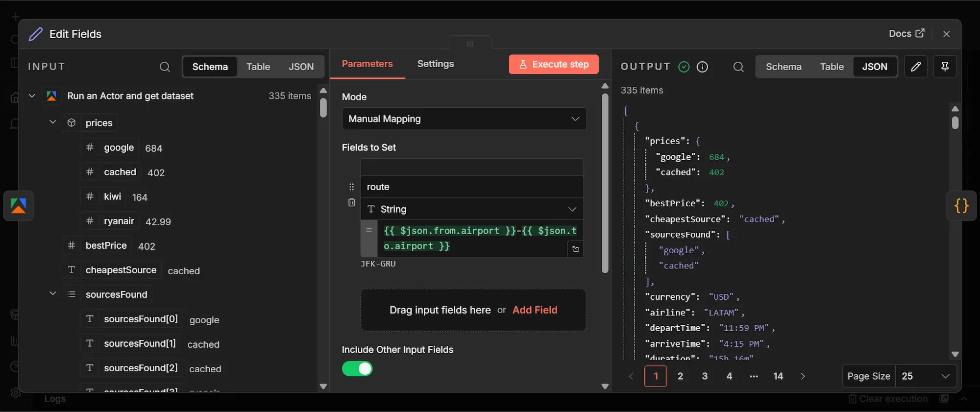Select the cheapestSource string field
Image resolution: width=980 pixels, height=412 pixels.
[112, 270]
